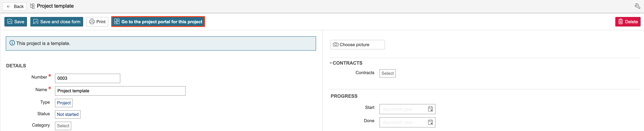Open the Start date calendar picker
This screenshot has width=644, height=131.
pyautogui.click(x=430, y=109)
